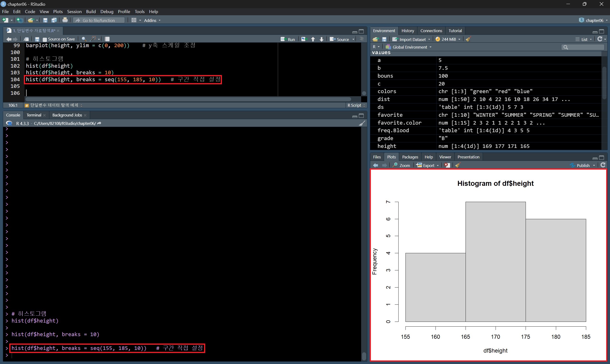Switch to the Packages tab

410,157
